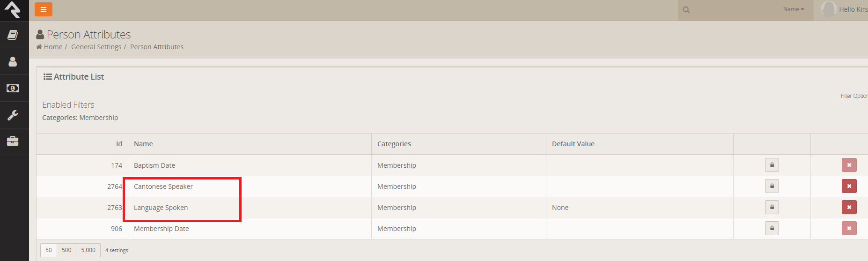
Task: Click security lock for Membership Date row
Action: [x=772, y=228]
